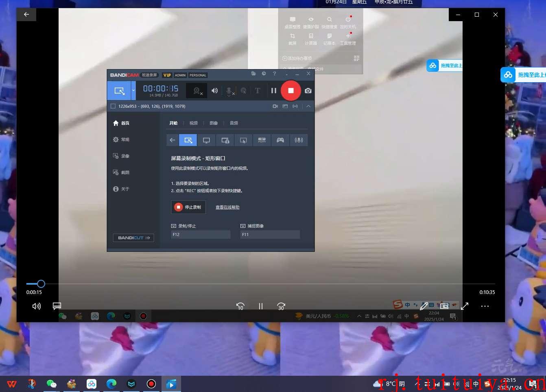This screenshot has width=546, height=392.
Task: Click the Bandicam screenshot camera icon
Action: tap(308, 91)
